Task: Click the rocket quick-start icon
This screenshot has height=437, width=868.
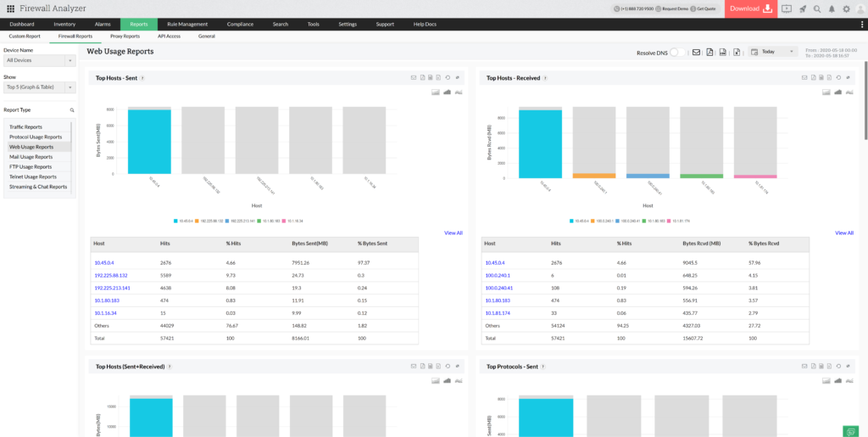Action: (x=802, y=8)
